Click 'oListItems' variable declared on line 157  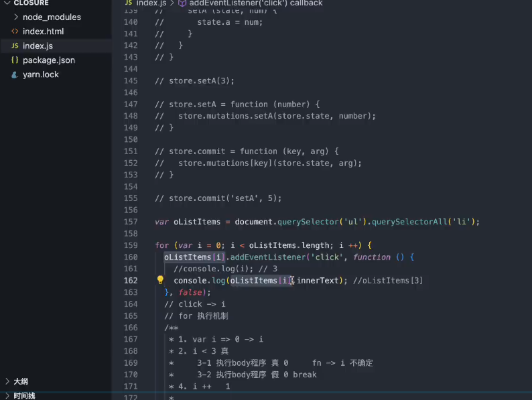197,222
